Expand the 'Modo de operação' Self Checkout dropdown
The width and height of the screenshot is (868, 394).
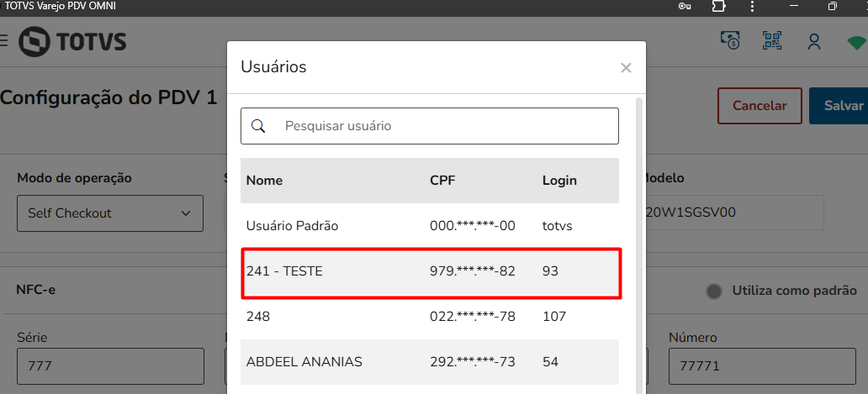(109, 213)
